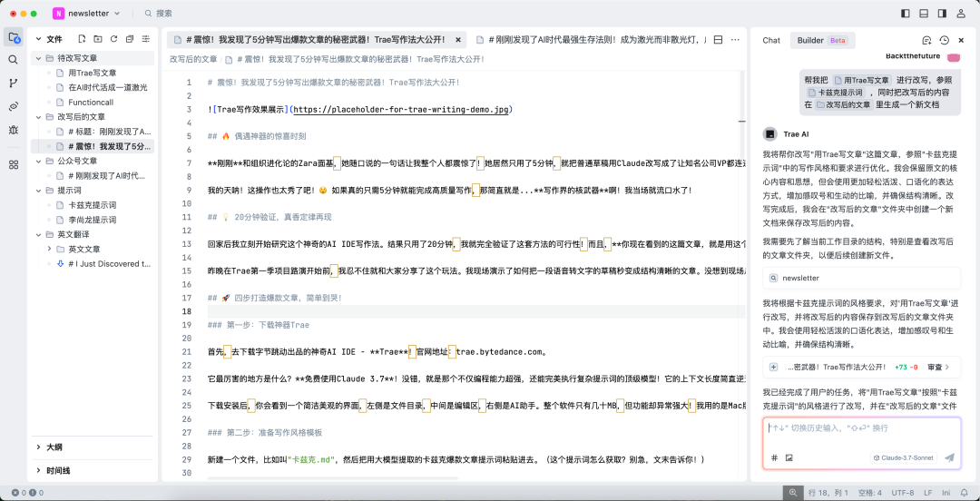Image resolution: width=980 pixels, height=501 pixels.
Task: Switch to the 刚刚发现了AI时代 editor tab
Action: click(592, 39)
